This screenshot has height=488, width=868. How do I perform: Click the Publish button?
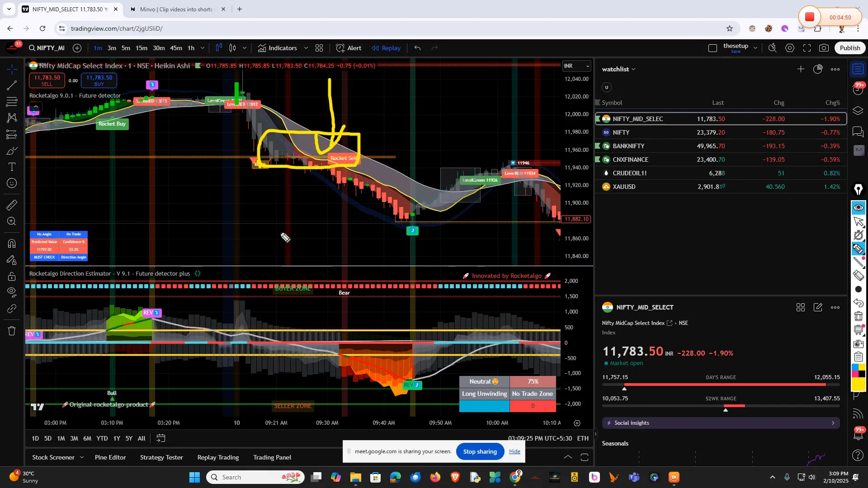point(850,47)
